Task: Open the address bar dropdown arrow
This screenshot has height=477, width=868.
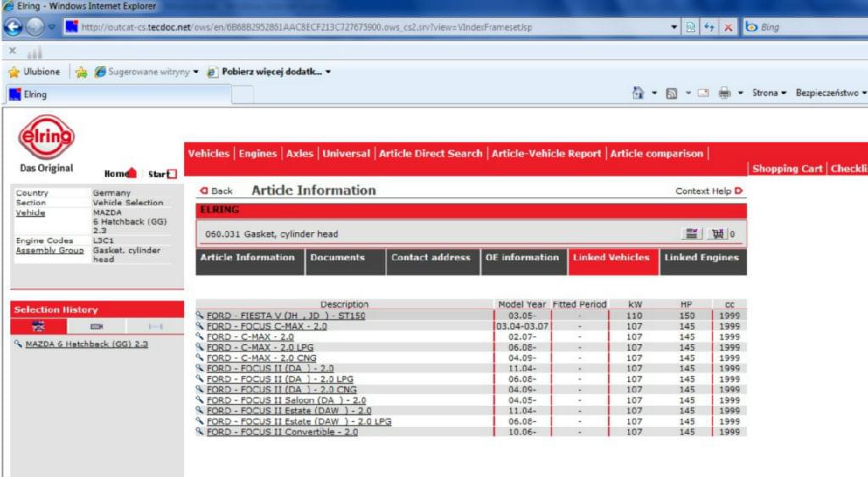Action: click(x=674, y=27)
